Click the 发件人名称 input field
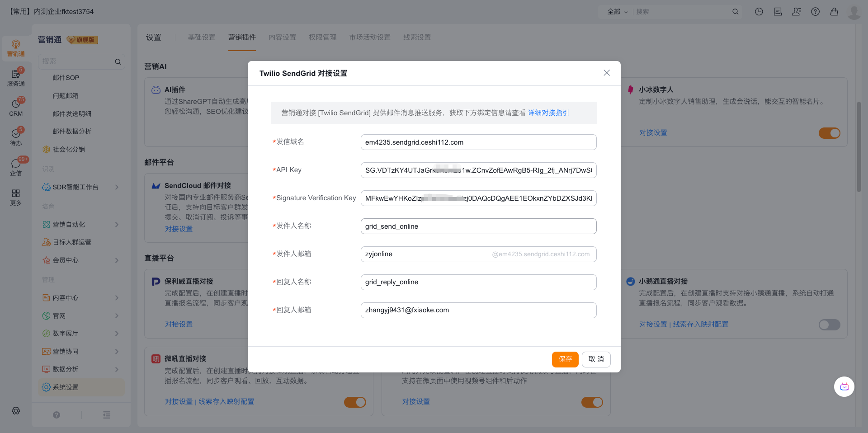 click(478, 226)
